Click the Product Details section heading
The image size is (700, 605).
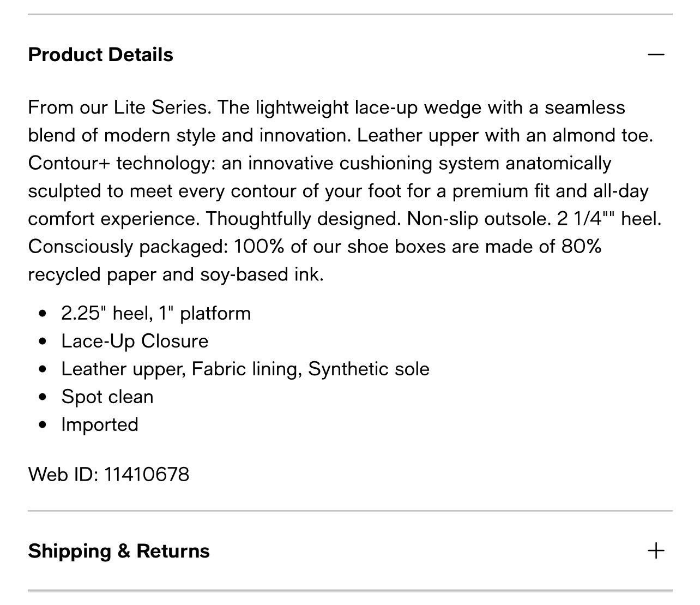[101, 55]
